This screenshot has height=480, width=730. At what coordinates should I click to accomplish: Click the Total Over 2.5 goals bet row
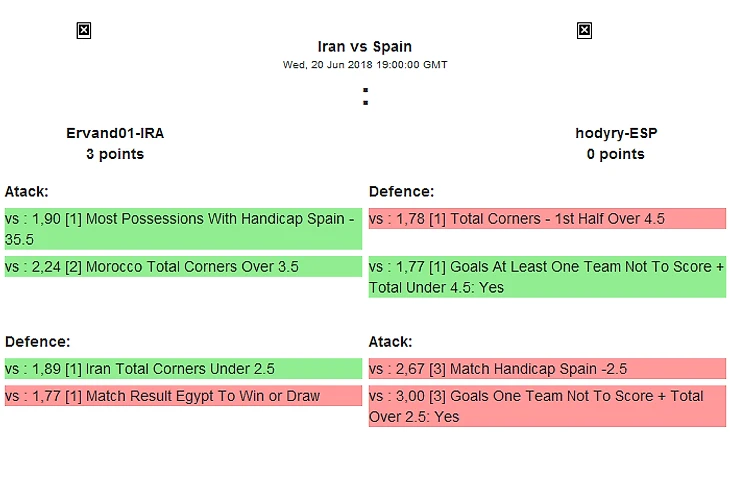point(546,406)
